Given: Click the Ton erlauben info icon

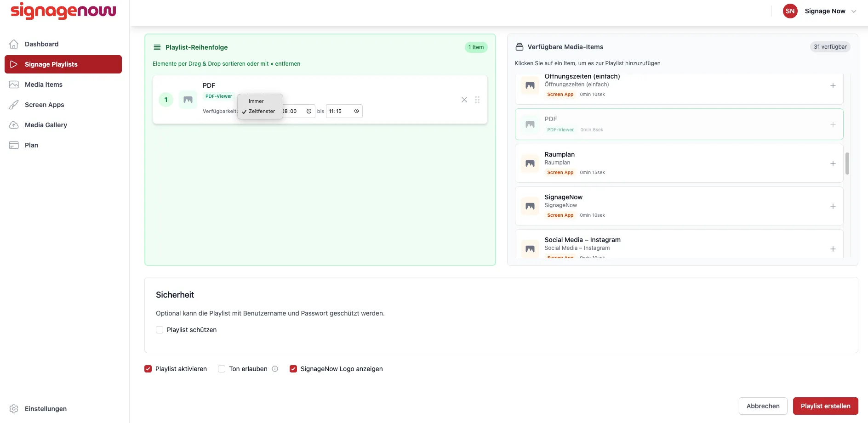Looking at the screenshot, I should click(275, 369).
